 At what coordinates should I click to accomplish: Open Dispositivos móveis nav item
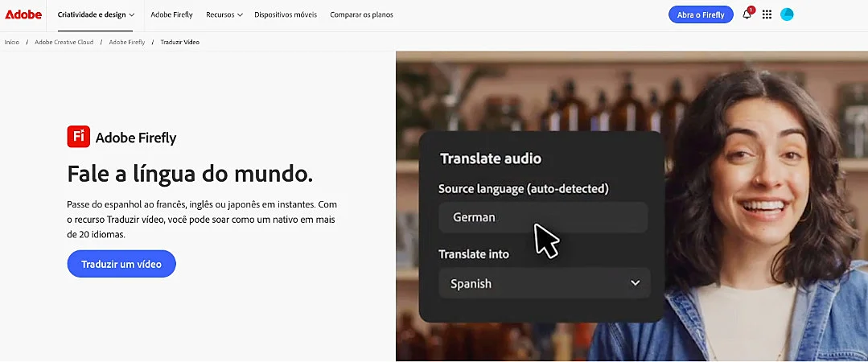286,15
